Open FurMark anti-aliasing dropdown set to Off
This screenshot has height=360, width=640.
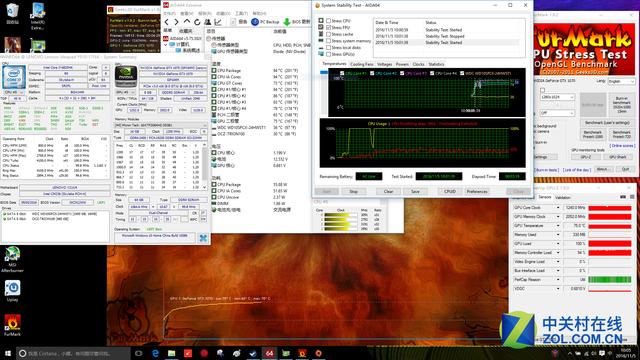pyautogui.click(x=557, y=113)
